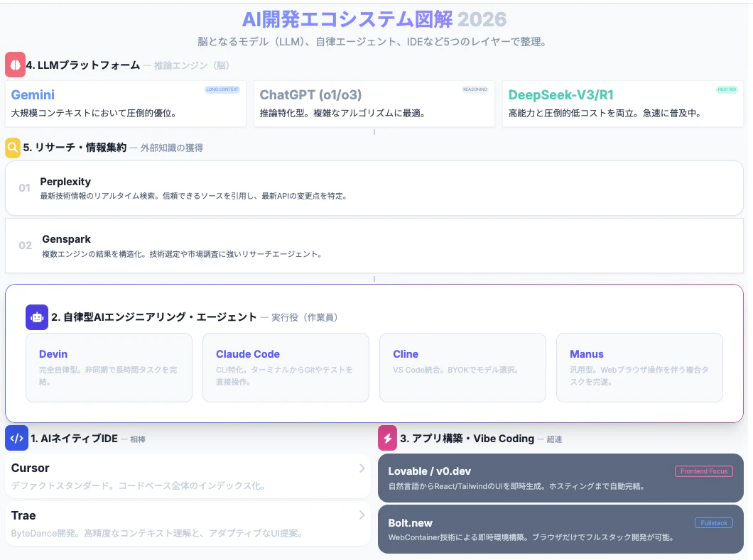Click the 5. リサーチ・情報集約 heading
The image size is (753, 560).
click(75, 148)
